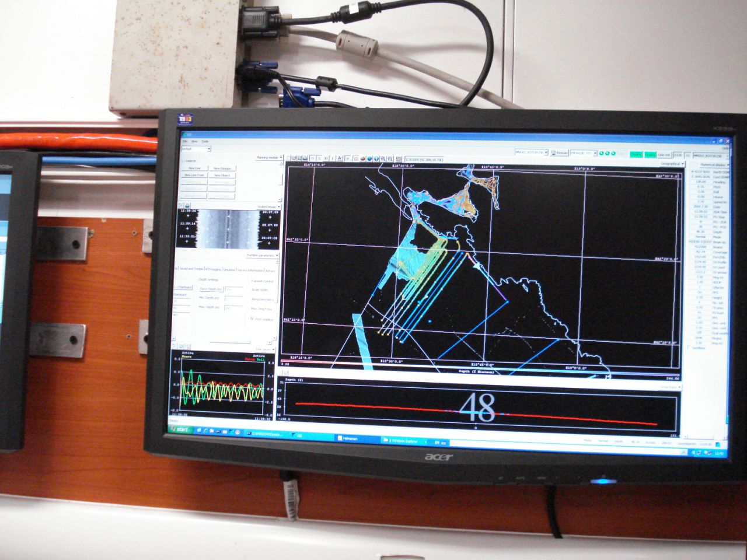Screen dimensions: 747x560
Task: Click the second green status lamp
Action: [608, 153]
